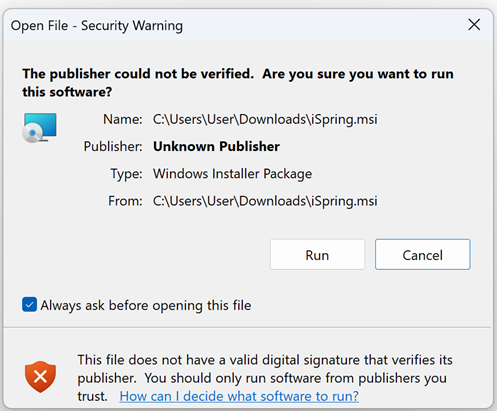Uncheck Always ask before opening this file
Viewport: 497px width, 411px height.
click(29, 305)
